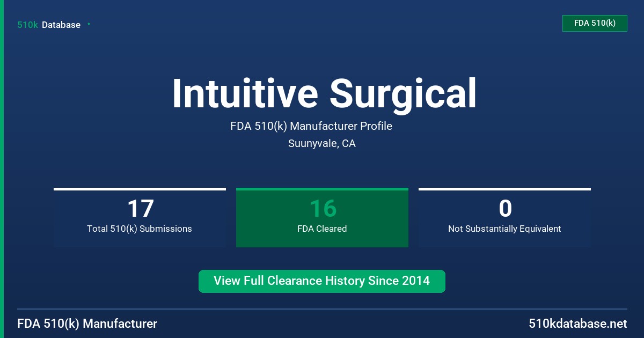Viewport: 644px width, 338px height.
Task: Select the 16 FDA Cleared card
Action: tap(322, 217)
